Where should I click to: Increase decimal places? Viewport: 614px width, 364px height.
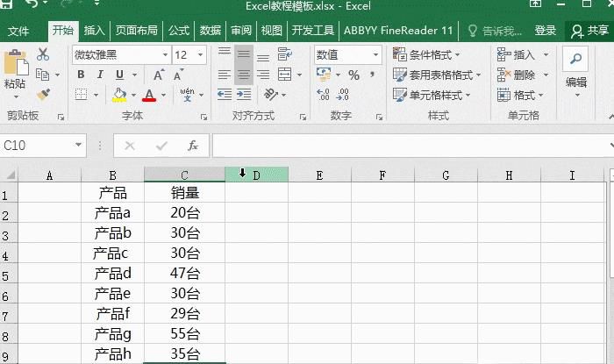pyautogui.click(x=323, y=95)
